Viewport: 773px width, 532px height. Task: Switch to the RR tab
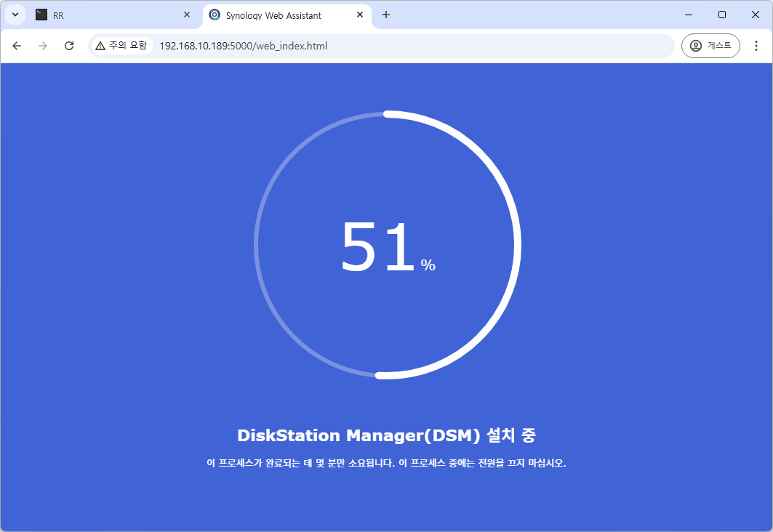[113, 15]
